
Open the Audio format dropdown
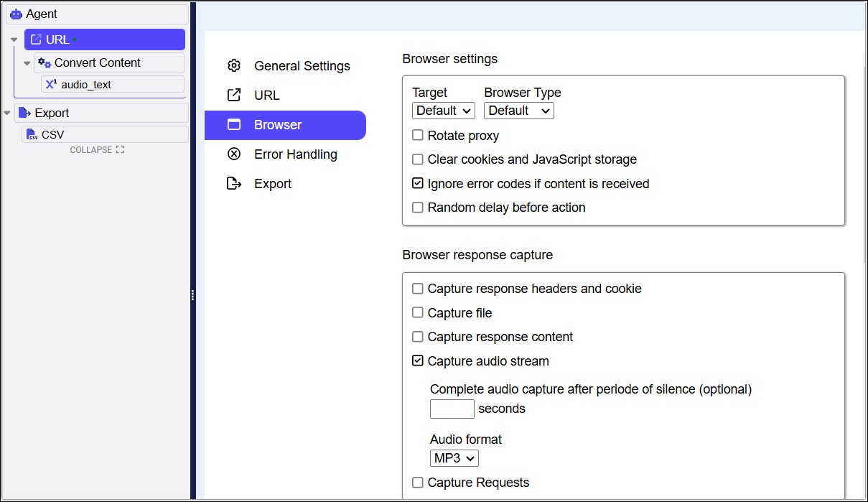coord(454,457)
